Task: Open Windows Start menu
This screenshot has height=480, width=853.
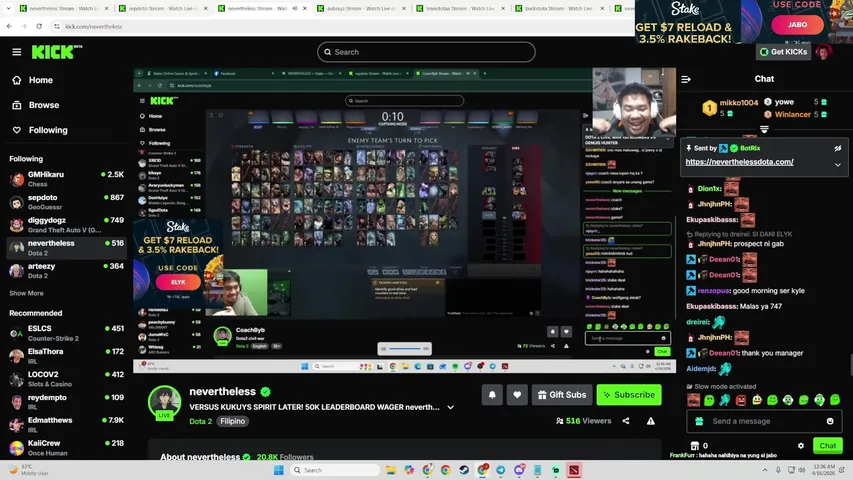Action: 279,470
